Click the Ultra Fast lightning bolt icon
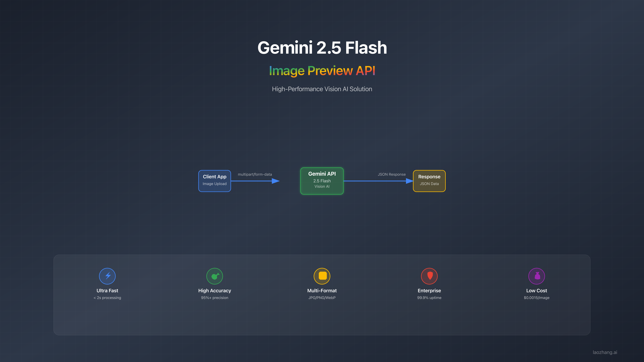644x362 pixels. pos(107,276)
